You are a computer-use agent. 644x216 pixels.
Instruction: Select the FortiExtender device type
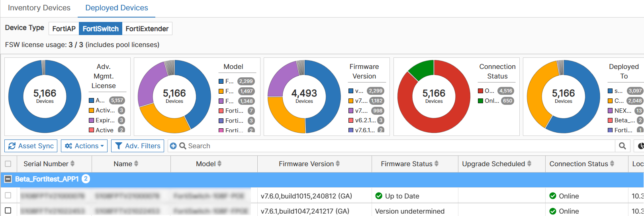147,29
